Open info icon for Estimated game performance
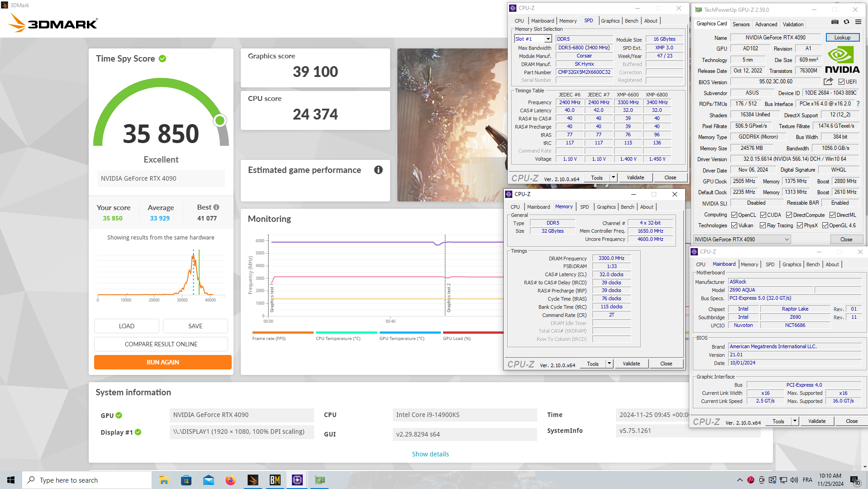The height and width of the screenshot is (489, 868). click(378, 170)
